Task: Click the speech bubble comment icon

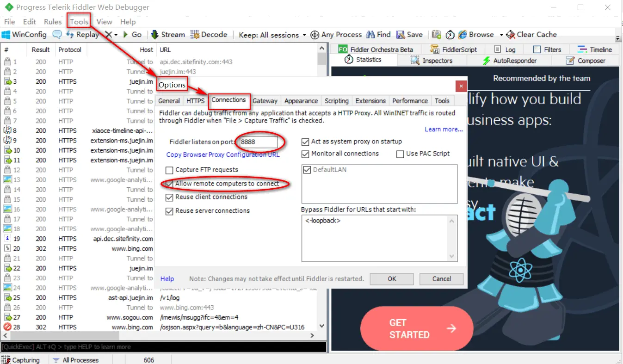Action: click(x=57, y=35)
